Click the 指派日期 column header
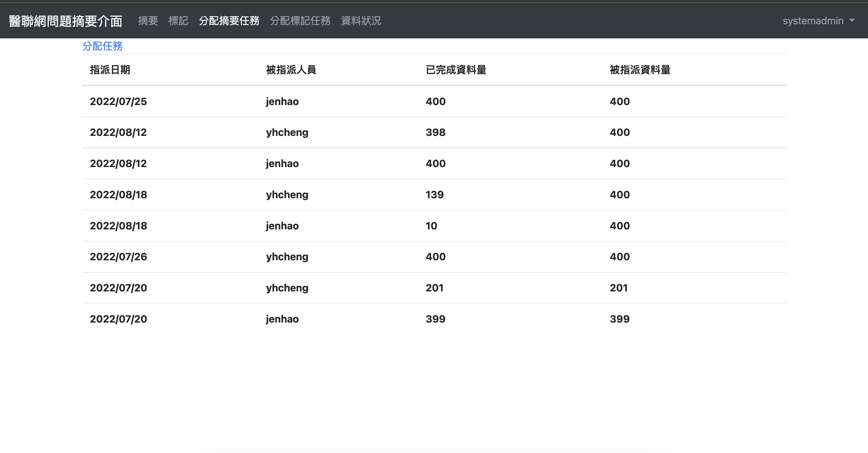The image size is (868, 453). point(110,70)
